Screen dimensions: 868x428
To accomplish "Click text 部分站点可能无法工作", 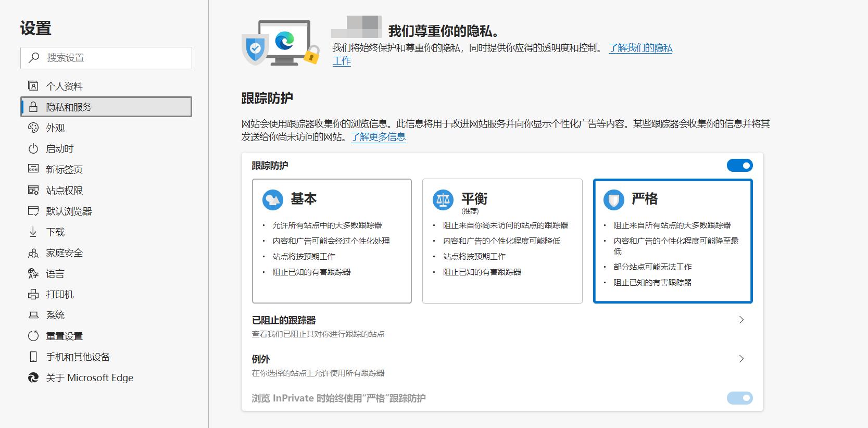I will click(x=652, y=267).
